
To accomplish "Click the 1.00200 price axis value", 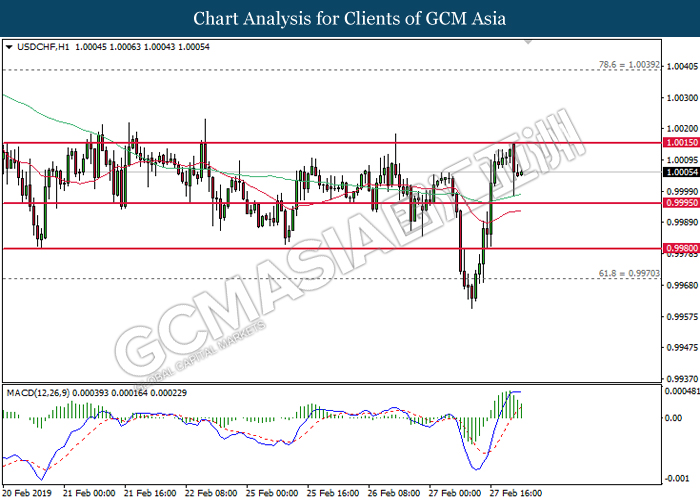I will pyautogui.click(x=682, y=129).
